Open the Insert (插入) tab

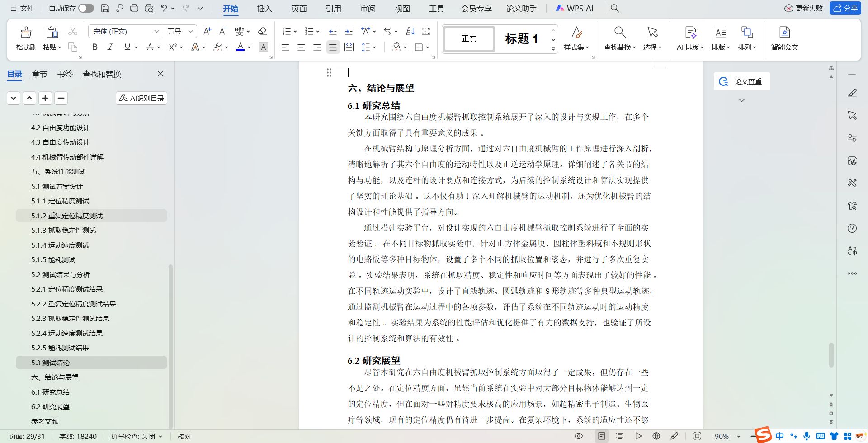tap(264, 9)
